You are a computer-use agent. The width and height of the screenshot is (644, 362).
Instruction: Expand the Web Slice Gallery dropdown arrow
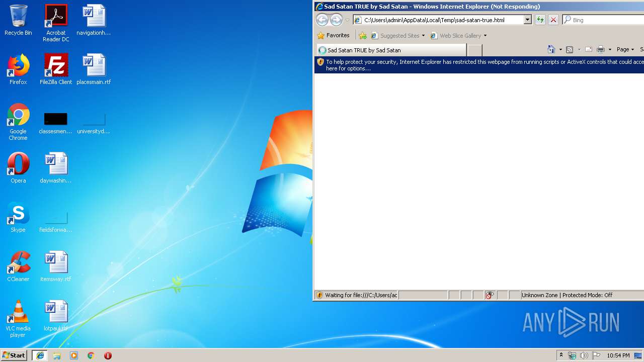point(485,36)
